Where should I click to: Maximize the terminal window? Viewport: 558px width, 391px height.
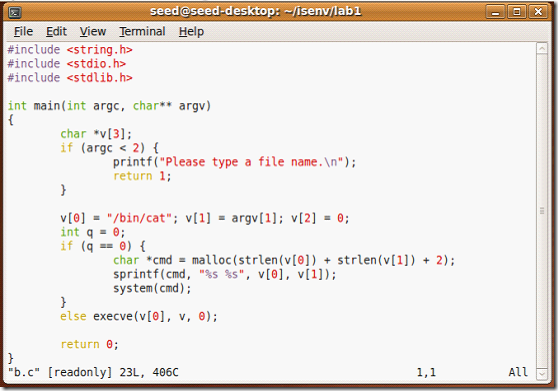517,12
